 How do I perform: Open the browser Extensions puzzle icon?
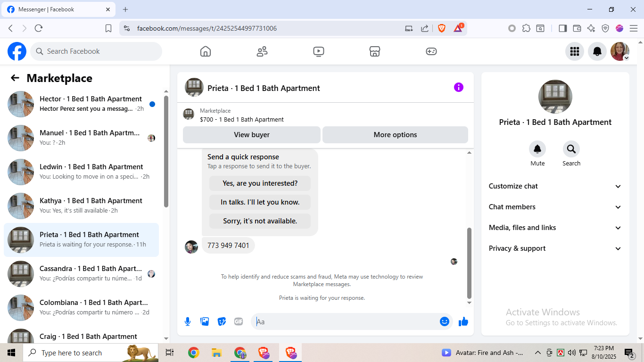(526, 28)
